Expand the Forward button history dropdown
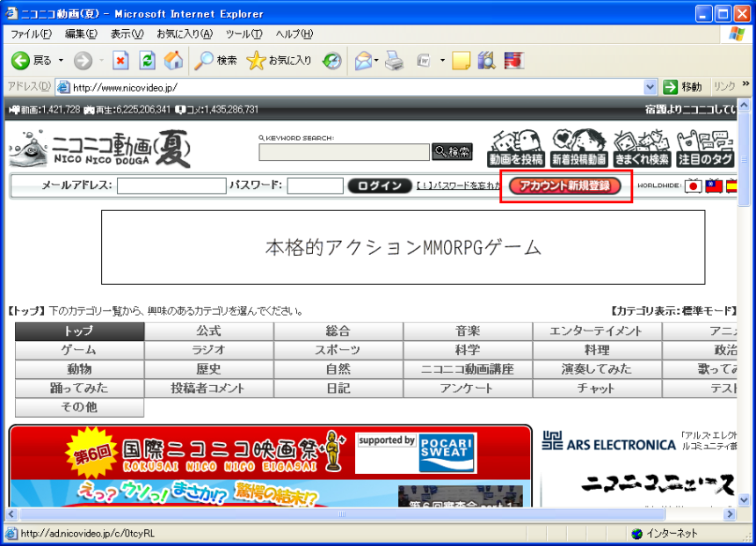Screen dimensions: 756x546 pos(101,61)
